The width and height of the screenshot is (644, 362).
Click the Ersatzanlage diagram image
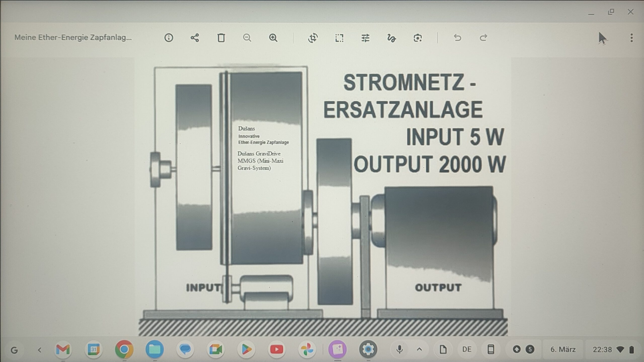(323, 196)
